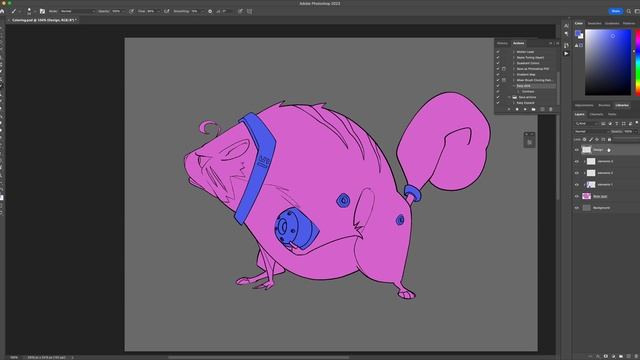Open the Smoothing options gear
Image resolution: width=640 pixels, height=360 pixels.
pos(210,11)
